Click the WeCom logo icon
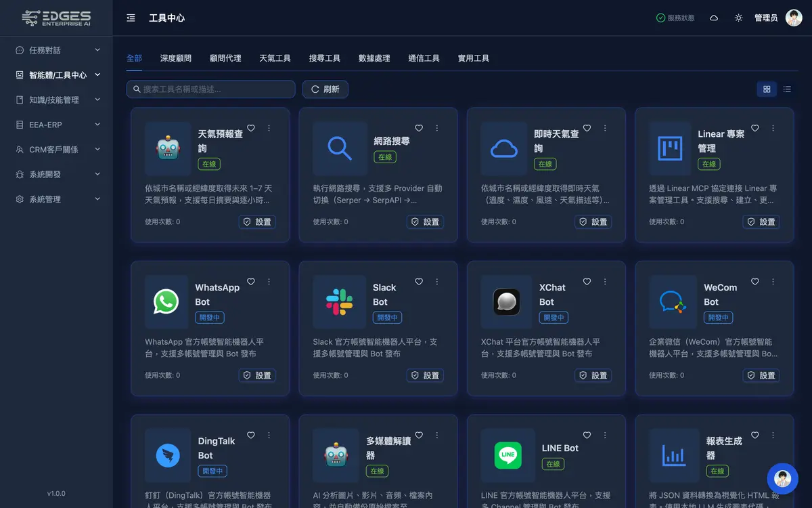Viewport: 812px width, 508px height. [673, 302]
